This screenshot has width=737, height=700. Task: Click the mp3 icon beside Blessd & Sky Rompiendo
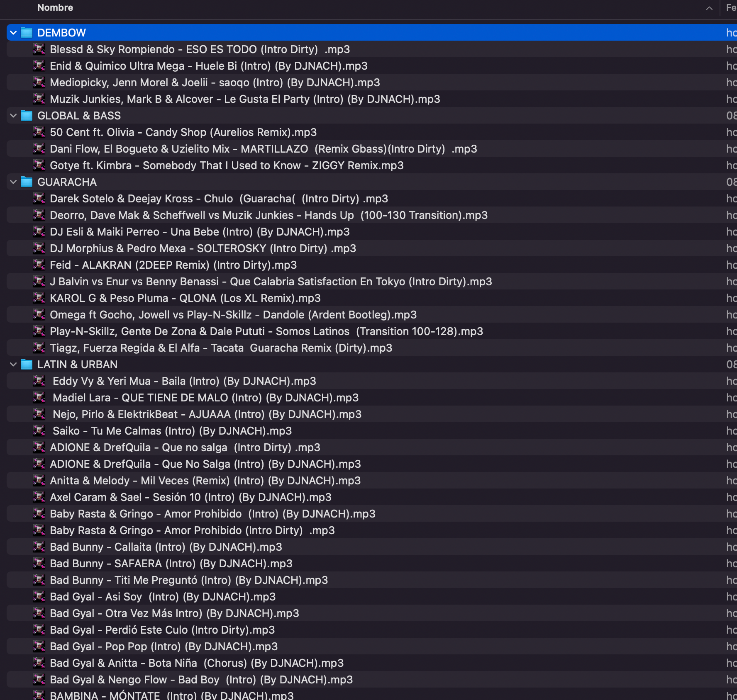[x=39, y=49]
